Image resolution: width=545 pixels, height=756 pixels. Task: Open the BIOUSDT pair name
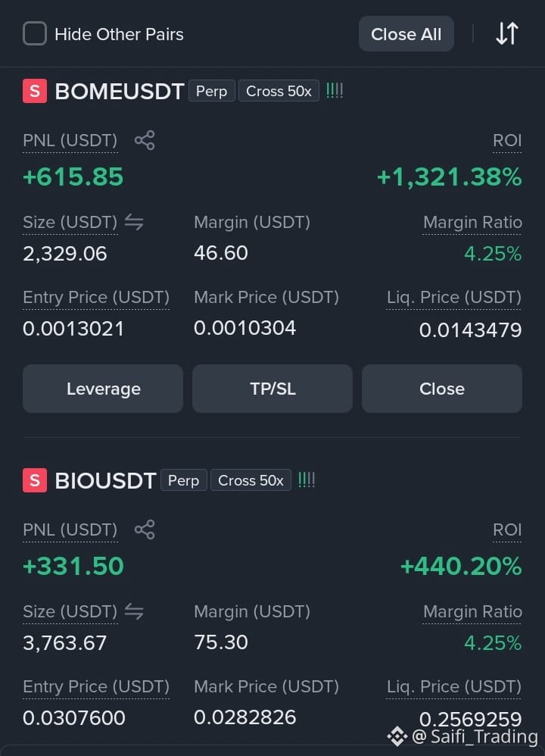pyautogui.click(x=105, y=480)
